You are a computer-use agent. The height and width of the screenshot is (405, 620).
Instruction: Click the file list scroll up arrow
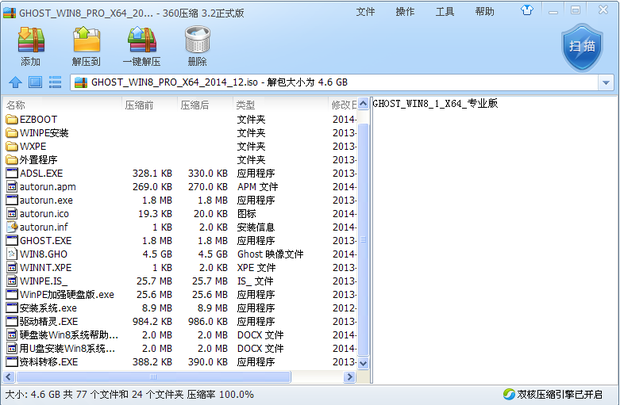(x=363, y=103)
